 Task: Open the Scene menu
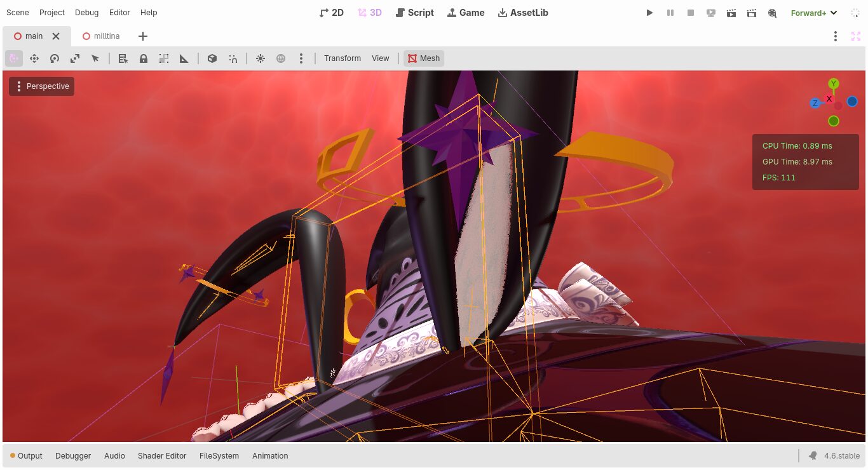click(x=18, y=13)
